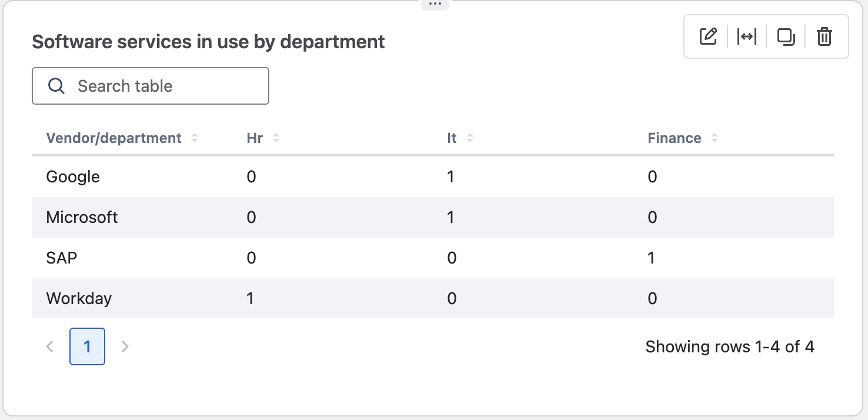Click the It value in the Google row

pos(450,177)
